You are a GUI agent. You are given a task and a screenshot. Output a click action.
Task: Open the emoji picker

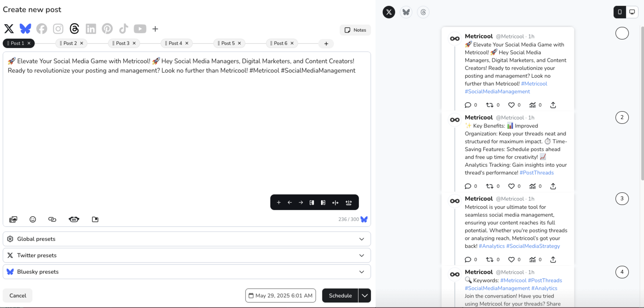pos(33,219)
